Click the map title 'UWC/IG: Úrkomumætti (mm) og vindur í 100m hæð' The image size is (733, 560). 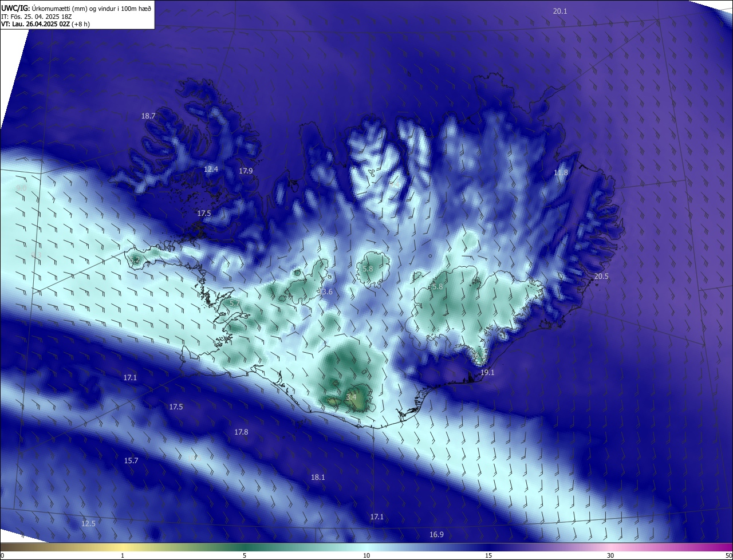click(77, 8)
